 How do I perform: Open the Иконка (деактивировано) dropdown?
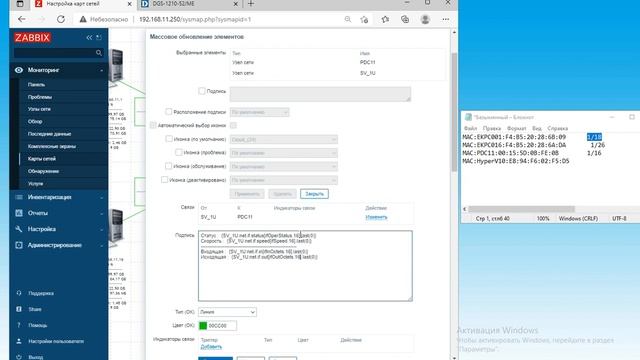[x=284, y=180]
